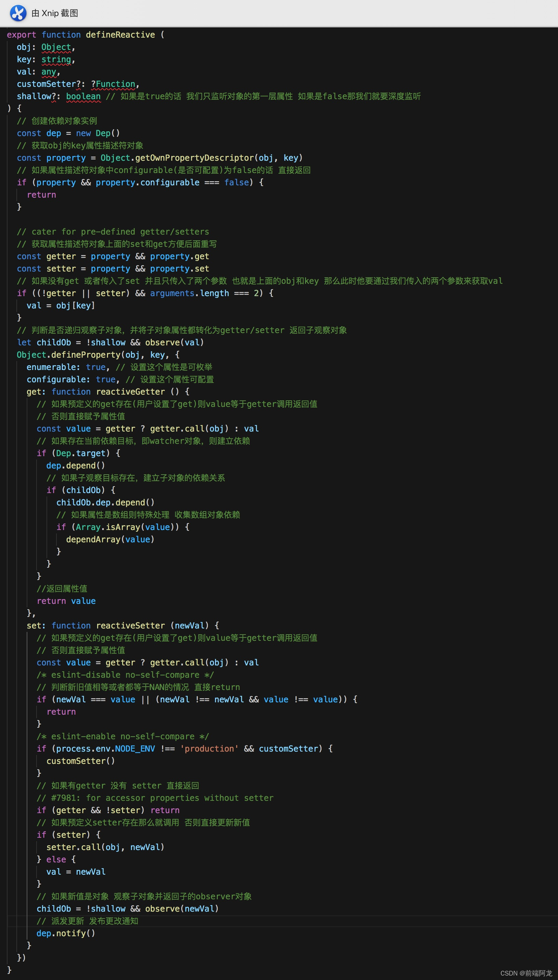Select the Object type annotation for obj
This screenshot has width=558, height=980.
tap(56, 47)
